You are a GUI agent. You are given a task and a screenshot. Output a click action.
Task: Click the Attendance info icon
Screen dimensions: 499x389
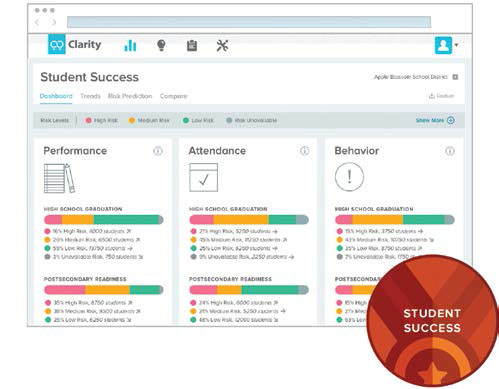tap(304, 151)
